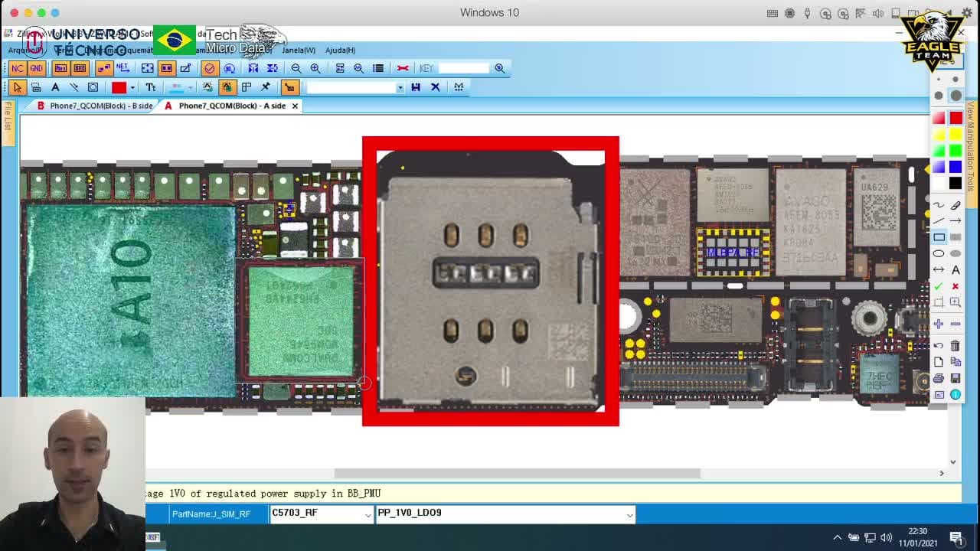This screenshot has height=551, width=980.
Task: Select the rectangle shape drawing tool
Action: pyautogui.click(x=939, y=237)
